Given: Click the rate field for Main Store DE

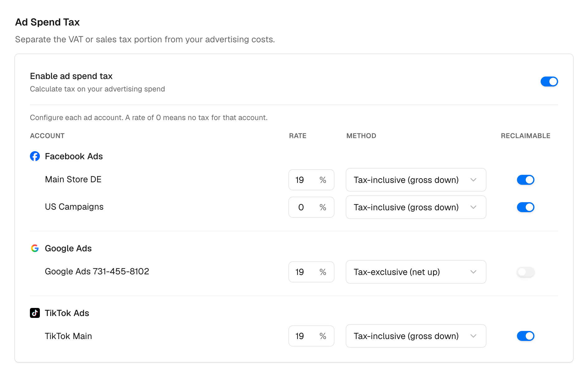Looking at the screenshot, I should [311, 180].
